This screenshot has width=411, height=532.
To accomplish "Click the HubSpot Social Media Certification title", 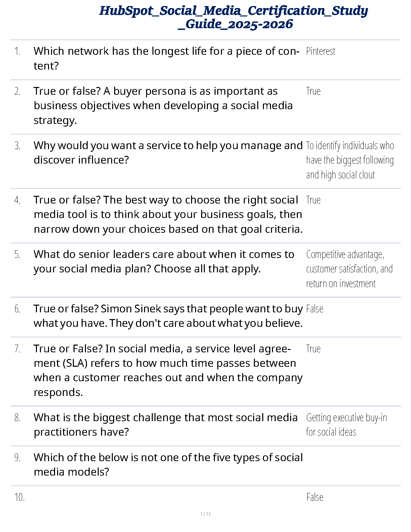I will 234,17.
